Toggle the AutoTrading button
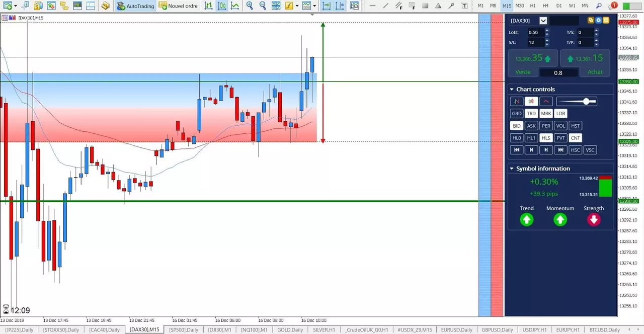644x334 pixels. [135, 6]
